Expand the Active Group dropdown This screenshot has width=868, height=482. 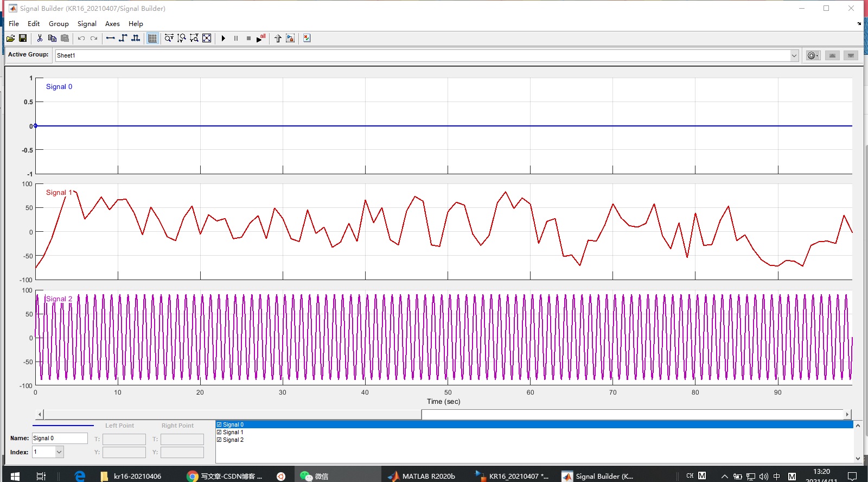[794, 55]
